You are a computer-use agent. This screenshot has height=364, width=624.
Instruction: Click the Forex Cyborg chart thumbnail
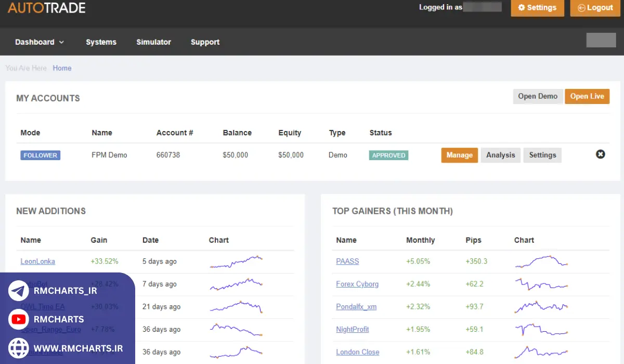[x=541, y=284]
